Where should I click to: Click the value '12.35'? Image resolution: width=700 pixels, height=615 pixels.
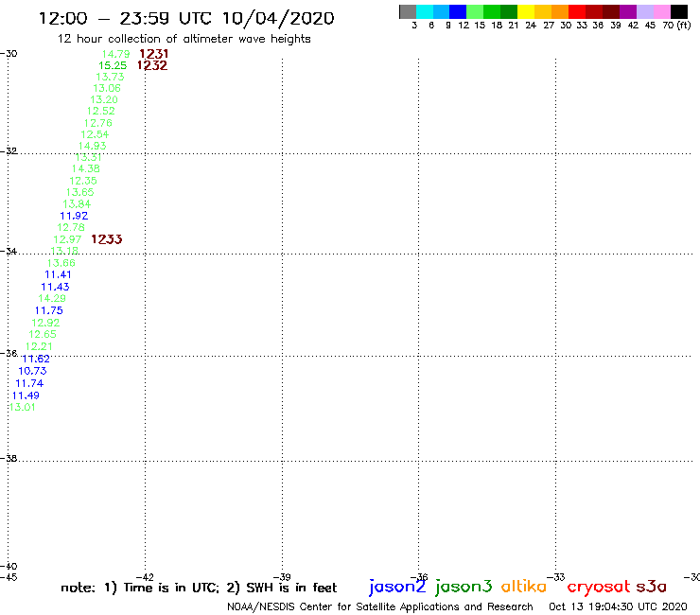click(83, 181)
